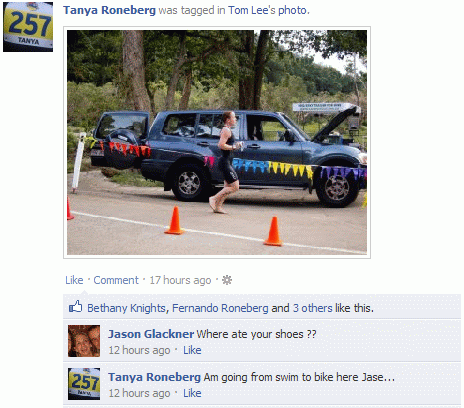This screenshot has height=408, width=464.
Task: Like the tagged photo post
Action: (74, 280)
